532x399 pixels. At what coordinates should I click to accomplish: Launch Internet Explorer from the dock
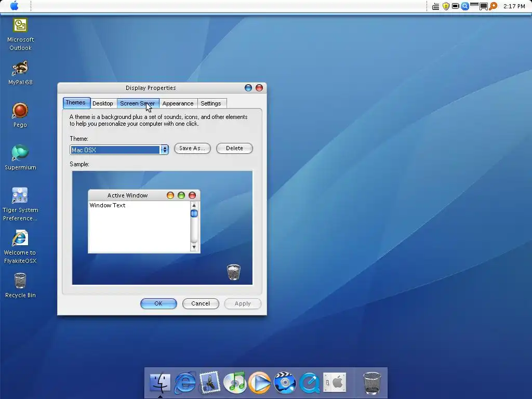(185, 382)
